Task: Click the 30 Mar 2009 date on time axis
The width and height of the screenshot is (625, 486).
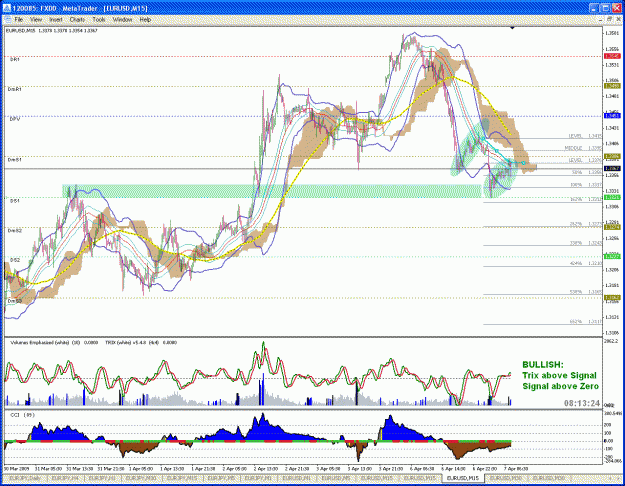Action: [14, 468]
